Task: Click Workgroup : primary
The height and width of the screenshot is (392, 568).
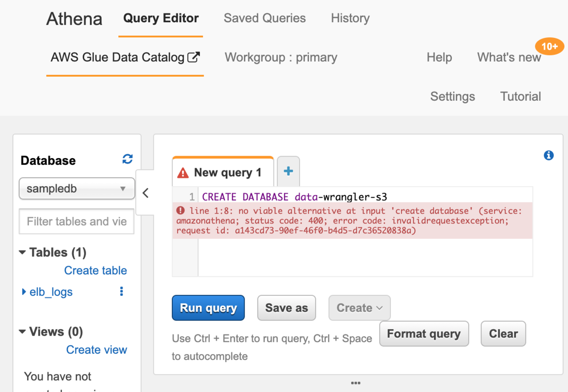Action: click(x=281, y=58)
